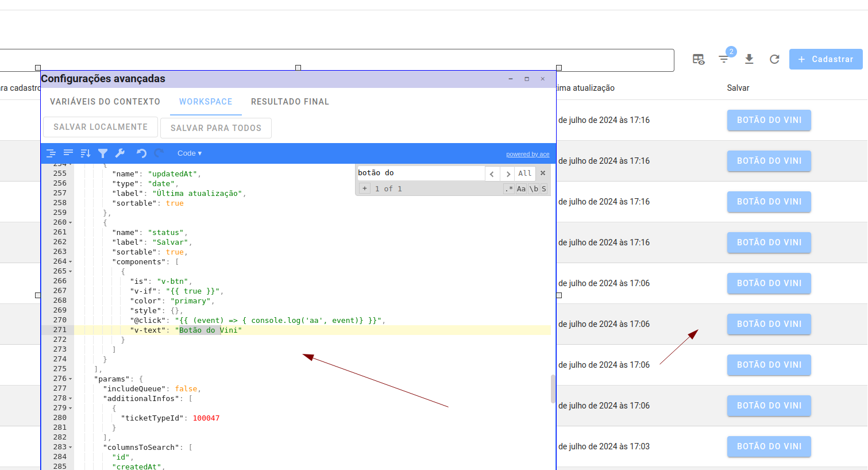Open the filter/transform funnel tool
This screenshot has height=470, width=868.
click(103, 153)
